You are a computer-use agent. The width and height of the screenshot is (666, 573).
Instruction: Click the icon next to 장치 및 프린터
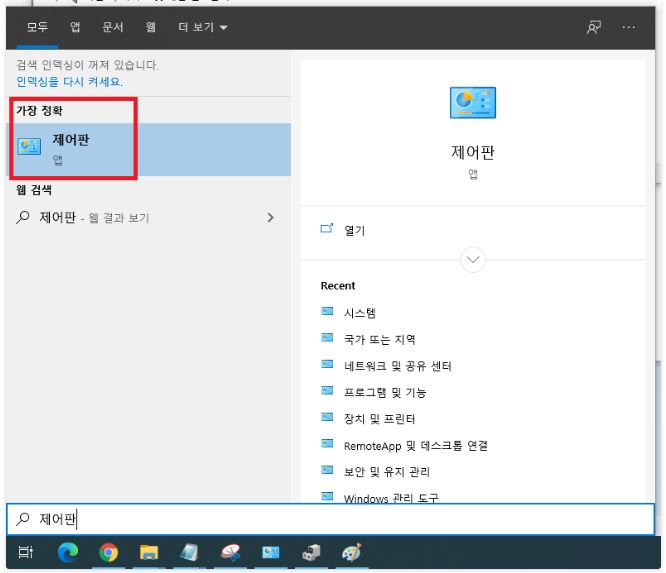[x=327, y=417]
